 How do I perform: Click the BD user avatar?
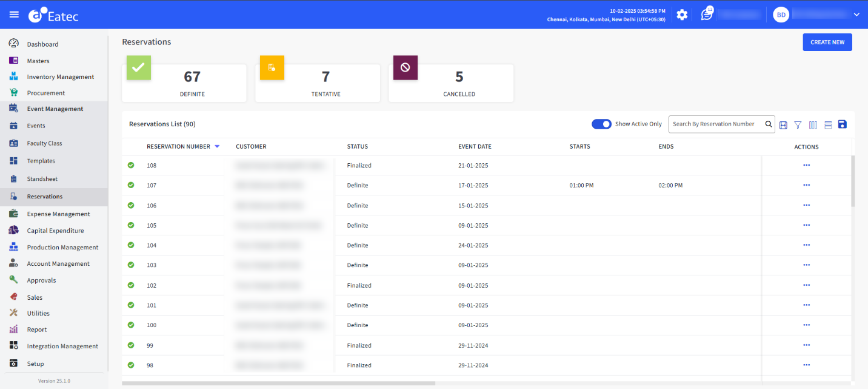pyautogui.click(x=781, y=15)
